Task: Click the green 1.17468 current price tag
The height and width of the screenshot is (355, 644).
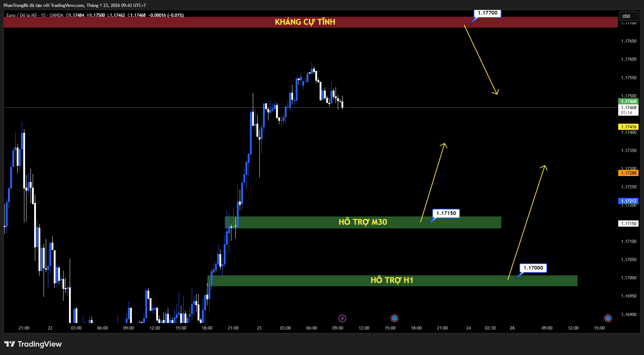Action: pyautogui.click(x=628, y=101)
